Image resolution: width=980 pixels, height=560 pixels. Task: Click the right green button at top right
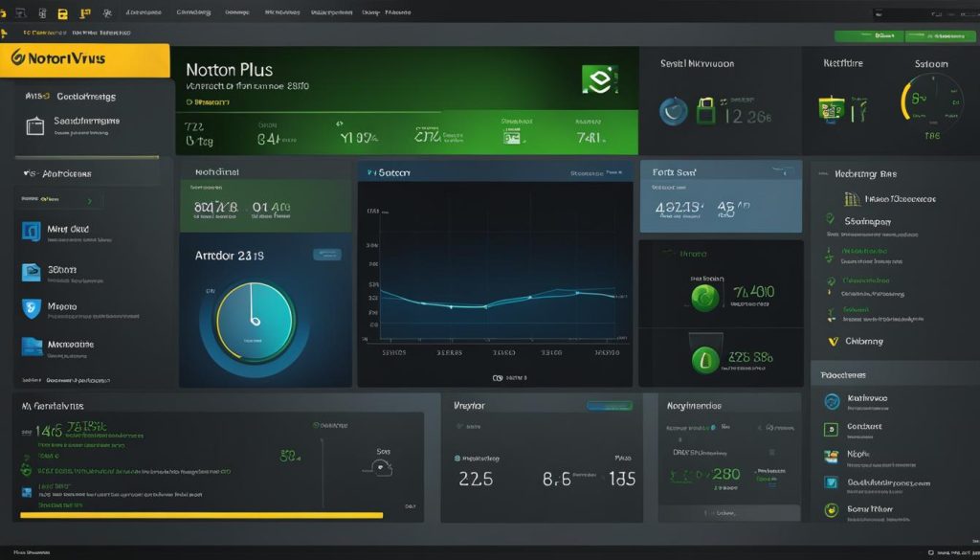tap(934, 35)
